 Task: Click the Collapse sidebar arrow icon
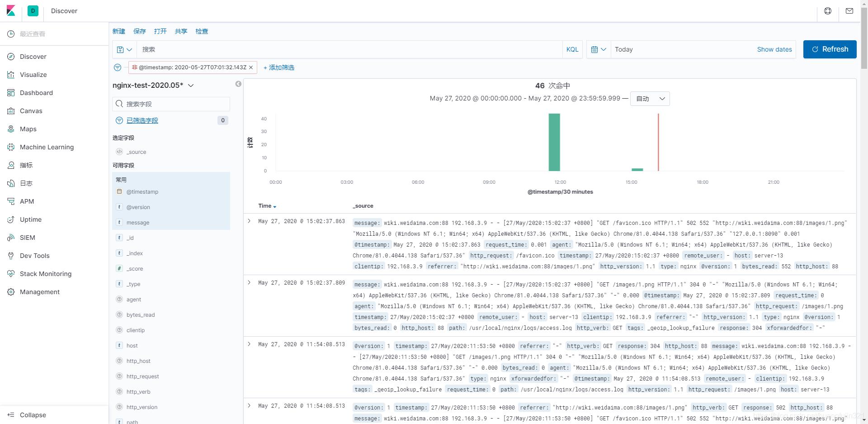[11, 415]
